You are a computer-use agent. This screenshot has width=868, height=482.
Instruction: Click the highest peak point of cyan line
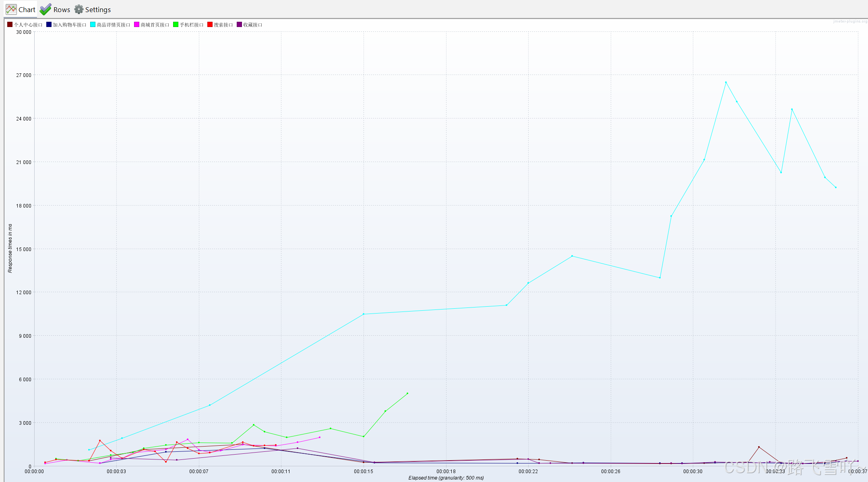[726, 83]
